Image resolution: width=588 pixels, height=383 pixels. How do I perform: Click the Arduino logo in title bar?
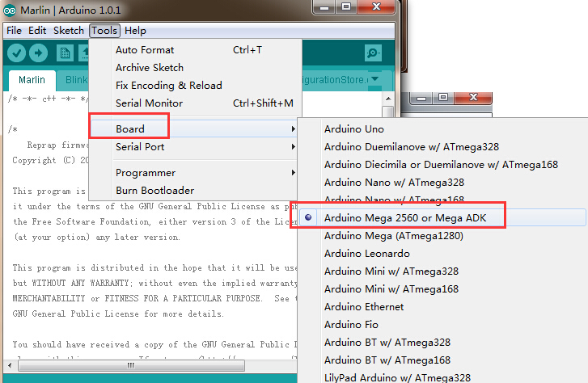(10, 11)
